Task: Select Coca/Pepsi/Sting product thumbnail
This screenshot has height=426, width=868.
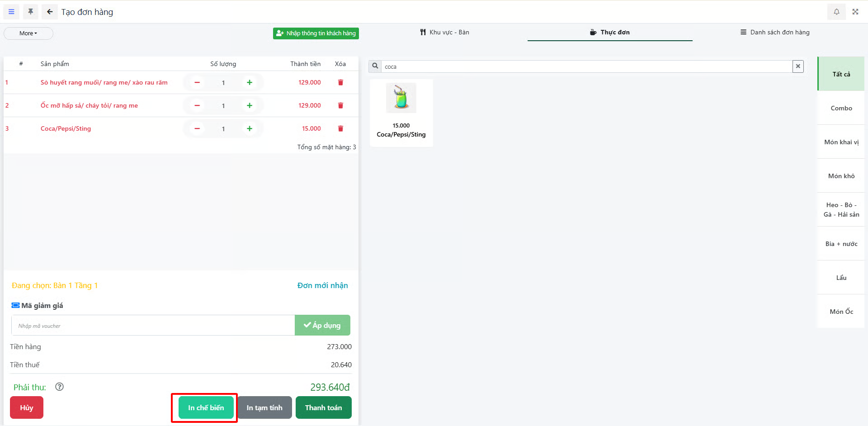Action: 401,99
